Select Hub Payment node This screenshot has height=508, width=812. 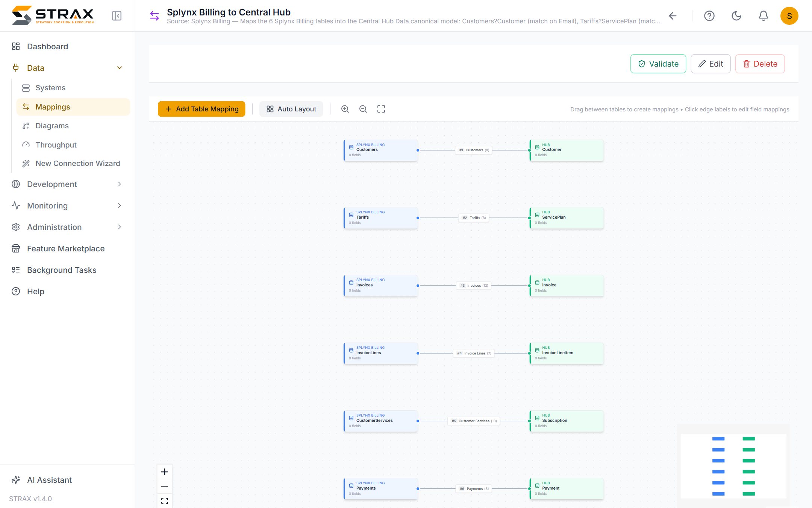point(567,489)
